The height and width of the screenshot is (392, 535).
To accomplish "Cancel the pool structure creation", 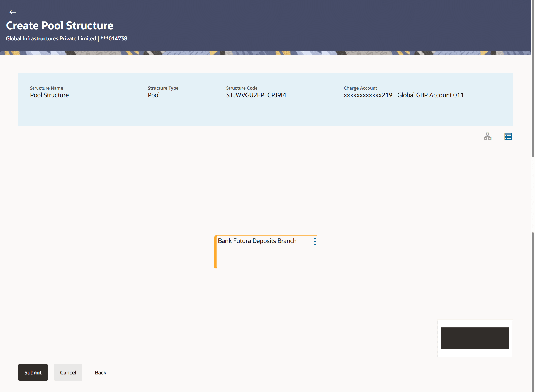I will coord(68,372).
